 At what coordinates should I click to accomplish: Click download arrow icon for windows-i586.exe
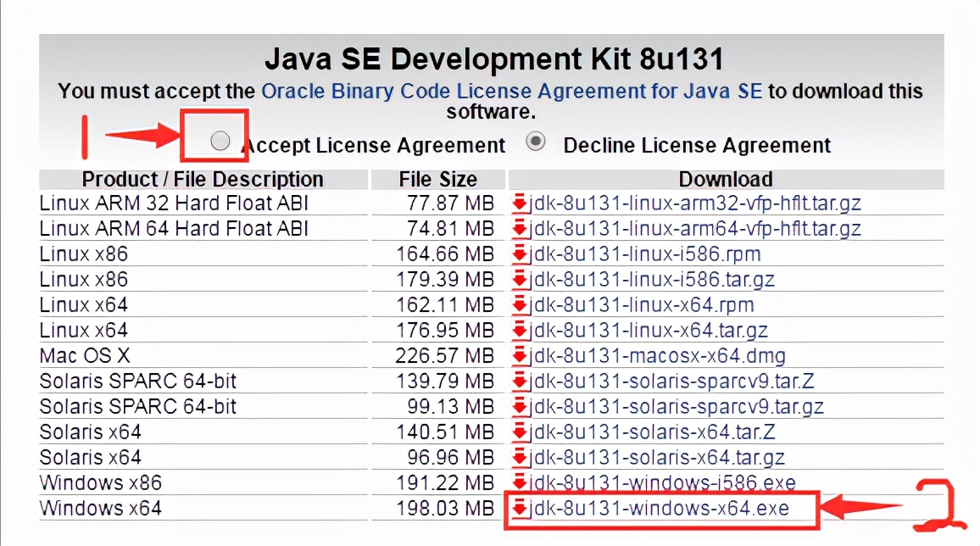pyautogui.click(x=520, y=483)
